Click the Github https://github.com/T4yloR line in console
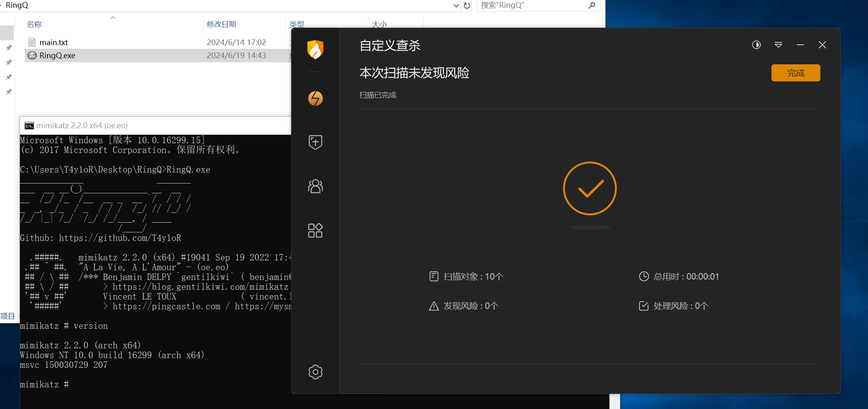The height and width of the screenshot is (409, 868). (x=101, y=238)
